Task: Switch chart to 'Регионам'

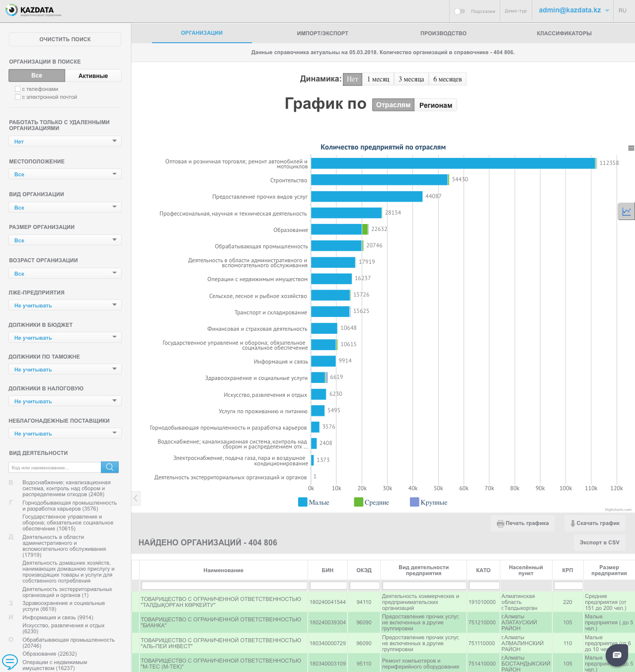Action: pos(436,105)
